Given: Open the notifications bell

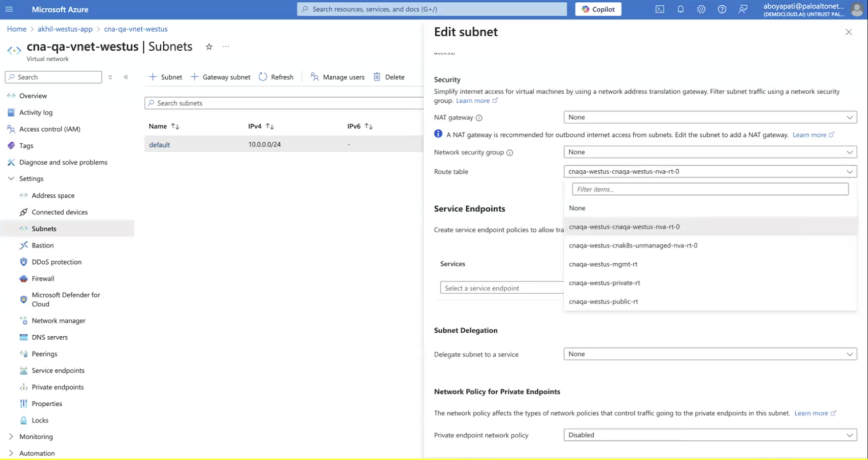Looking at the screenshot, I should [680, 9].
